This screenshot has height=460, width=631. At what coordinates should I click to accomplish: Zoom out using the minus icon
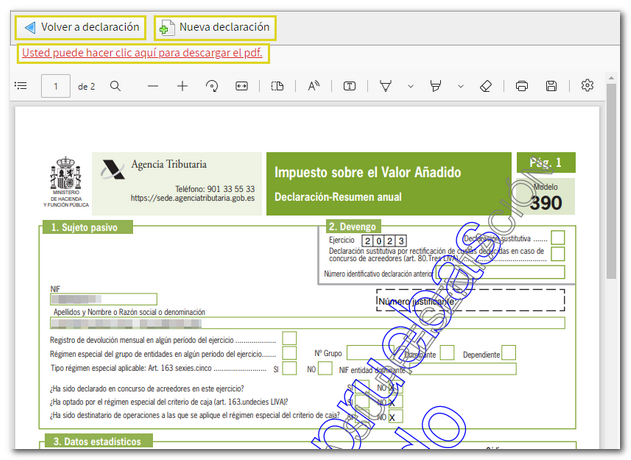point(153,86)
